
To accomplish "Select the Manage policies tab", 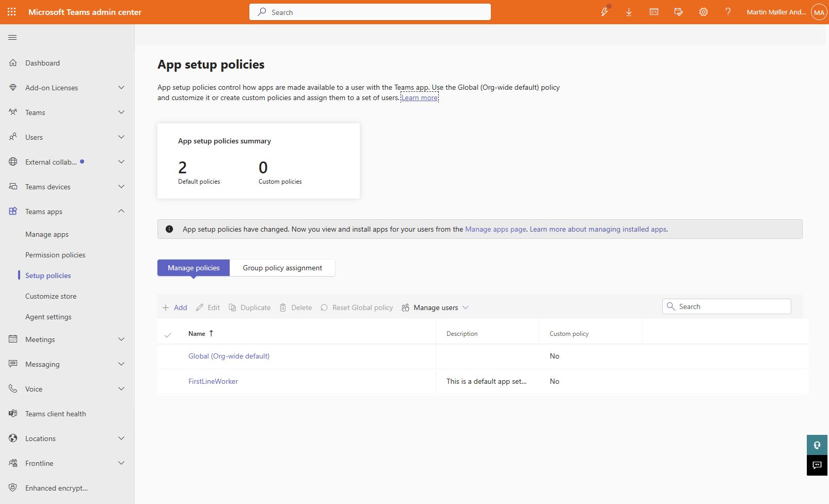I will pos(194,268).
